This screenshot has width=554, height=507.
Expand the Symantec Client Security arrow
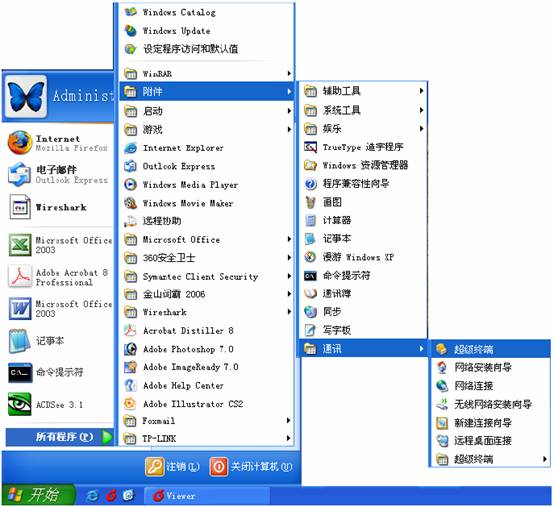pyautogui.click(x=289, y=276)
